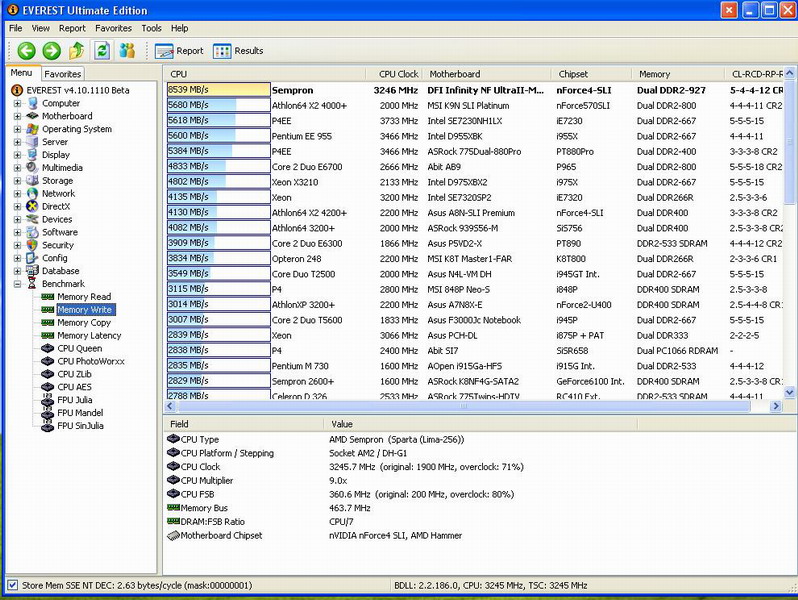Switch to the Favorites tab in side panel

tap(63, 74)
